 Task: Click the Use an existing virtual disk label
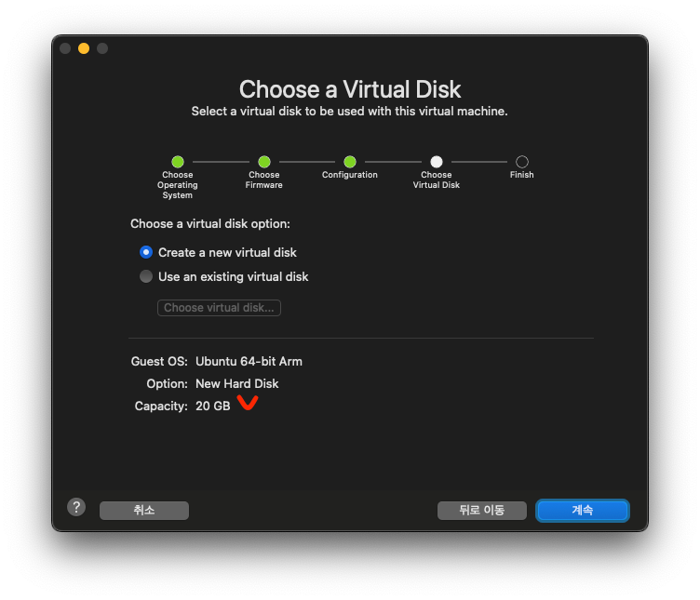click(233, 276)
